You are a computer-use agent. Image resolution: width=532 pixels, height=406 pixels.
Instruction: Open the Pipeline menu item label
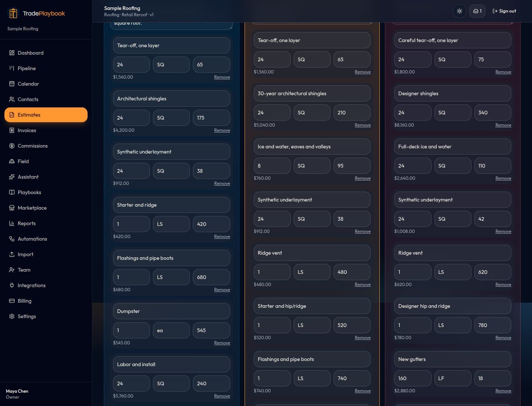click(x=27, y=68)
